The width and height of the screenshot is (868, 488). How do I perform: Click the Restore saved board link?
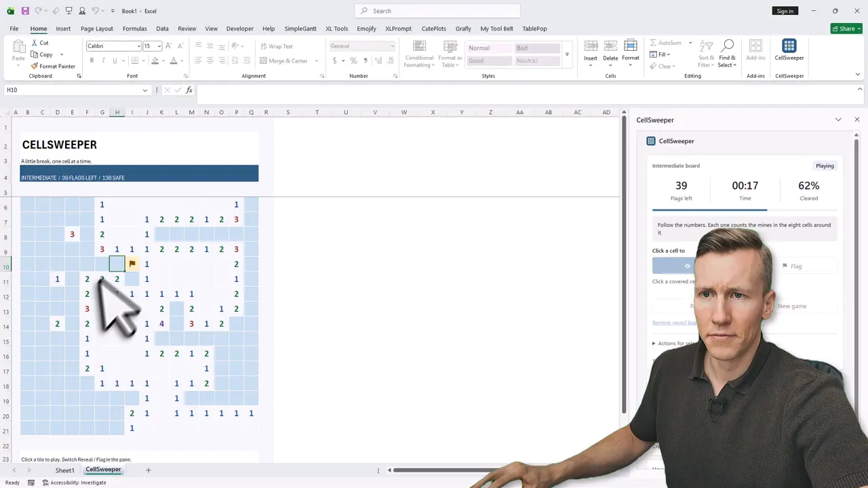pos(675,323)
